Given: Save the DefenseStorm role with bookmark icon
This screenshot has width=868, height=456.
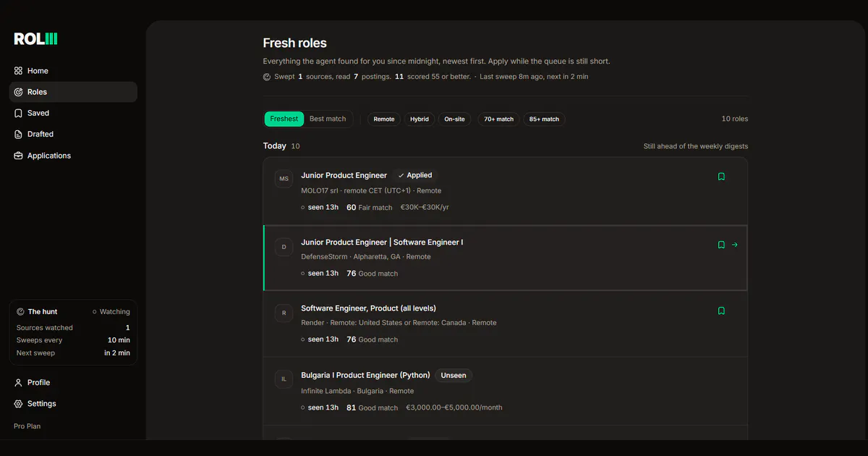Looking at the screenshot, I should tap(721, 245).
